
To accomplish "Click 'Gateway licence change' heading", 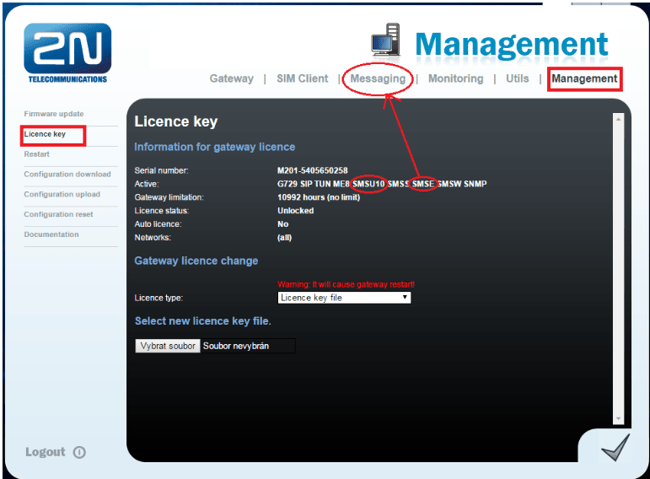I will [x=196, y=261].
